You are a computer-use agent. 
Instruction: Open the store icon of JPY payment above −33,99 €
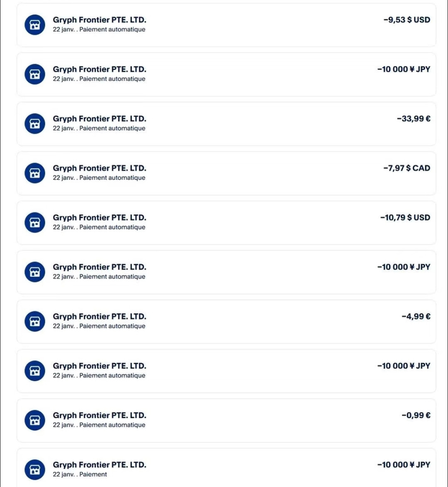point(35,74)
